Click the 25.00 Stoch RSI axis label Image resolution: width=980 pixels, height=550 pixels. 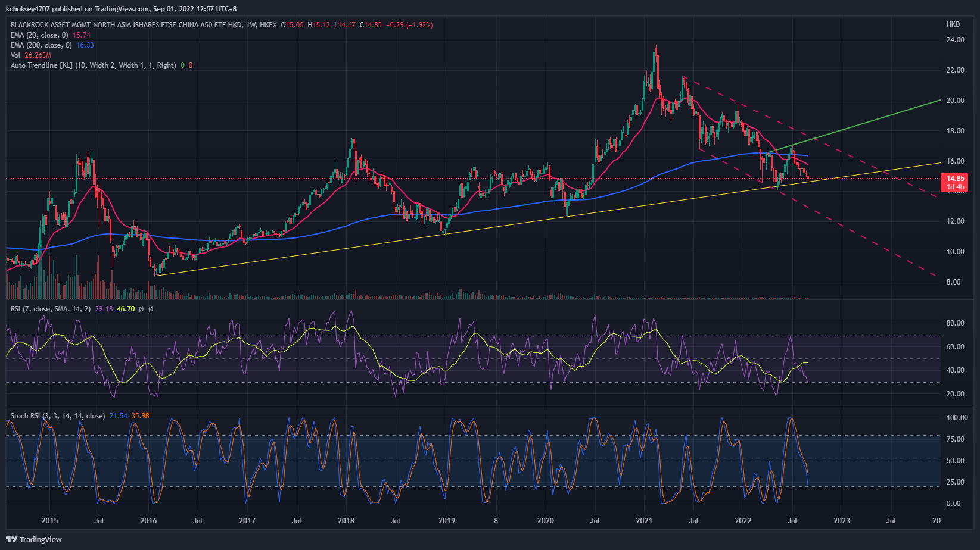point(955,482)
